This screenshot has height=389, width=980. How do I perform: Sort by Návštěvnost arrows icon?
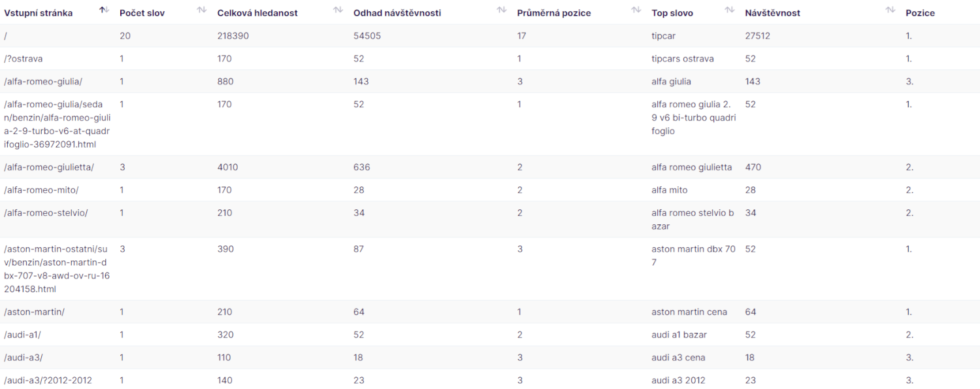pos(890,10)
